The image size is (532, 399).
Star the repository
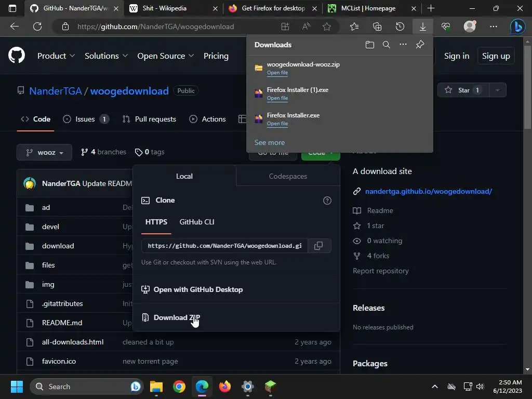(x=463, y=90)
